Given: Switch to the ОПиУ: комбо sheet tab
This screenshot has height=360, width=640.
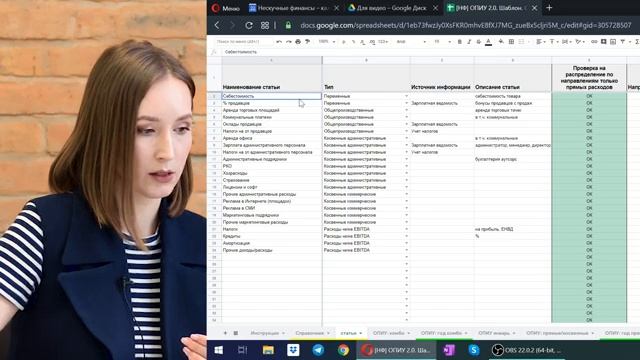Looking at the screenshot, I should pos(391,333).
